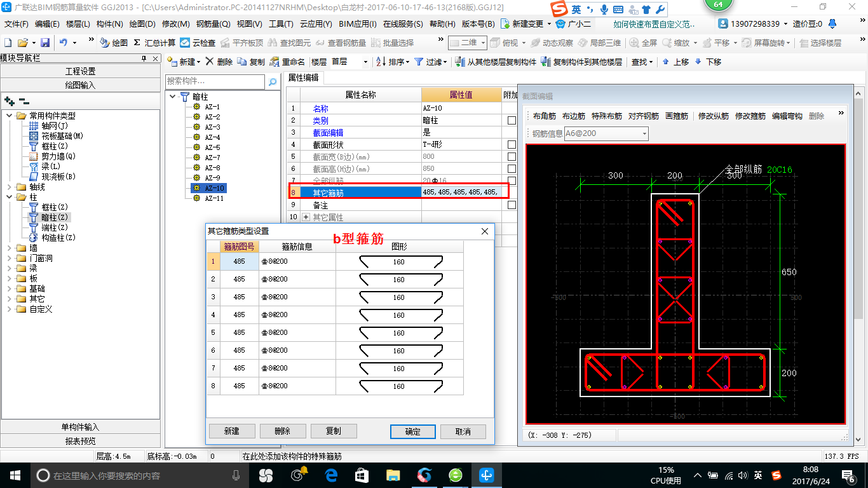868x488 pixels.
Task: Toggle the 附加 checkbox for 备注 row
Action: (512, 205)
